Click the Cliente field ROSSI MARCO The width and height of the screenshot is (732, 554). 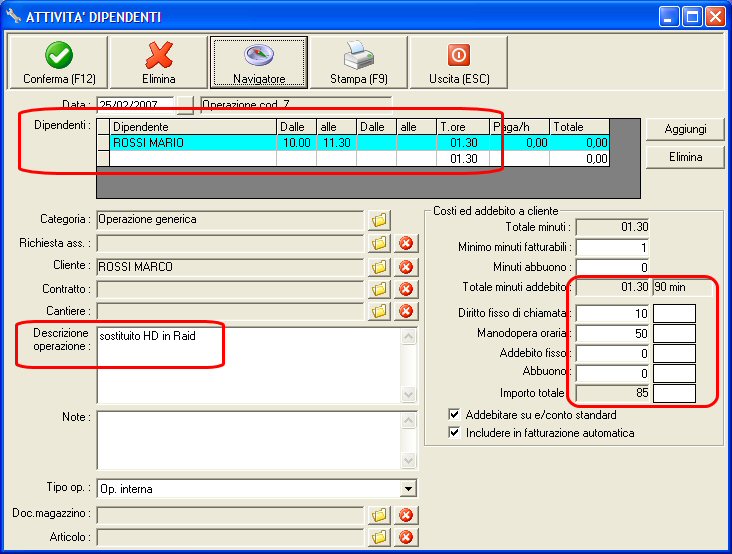tap(230, 266)
